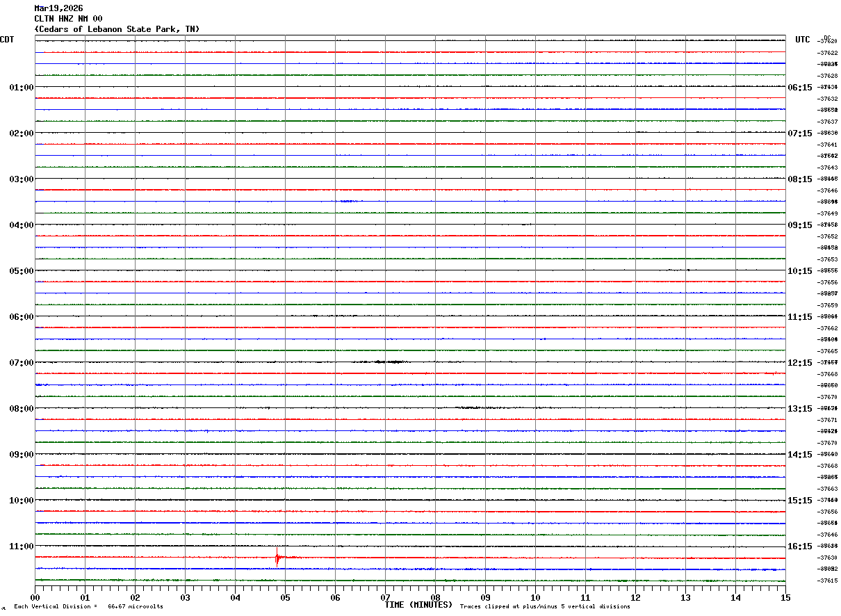
Task: Click the DC offset value -37615
Action: click(828, 581)
